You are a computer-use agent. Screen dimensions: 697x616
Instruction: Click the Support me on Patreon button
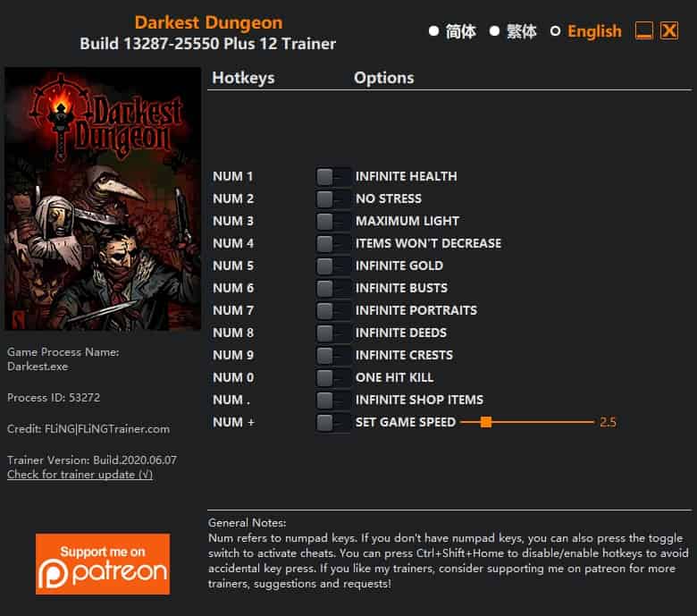coord(103,564)
